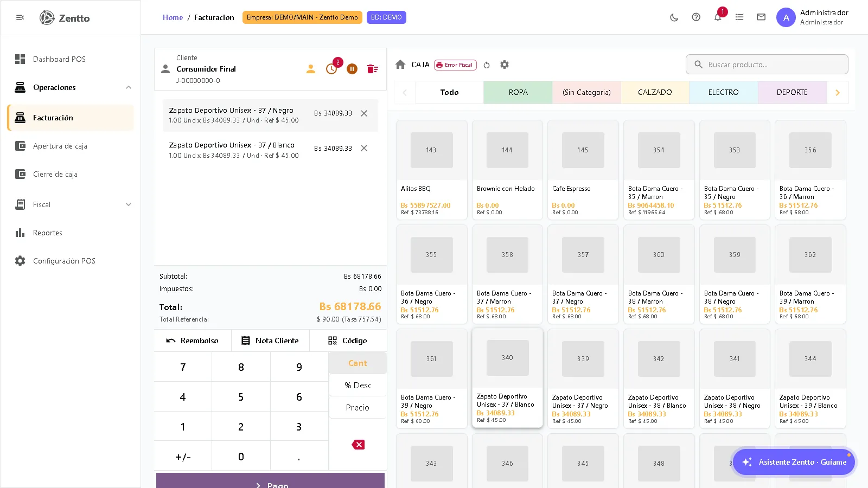Select the ROPA category tab
The height and width of the screenshot is (488, 868).
pyautogui.click(x=518, y=93)
